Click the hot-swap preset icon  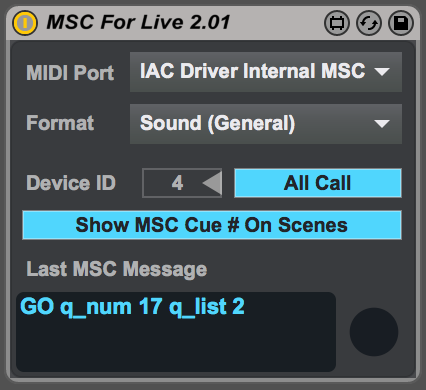point(369,23)
